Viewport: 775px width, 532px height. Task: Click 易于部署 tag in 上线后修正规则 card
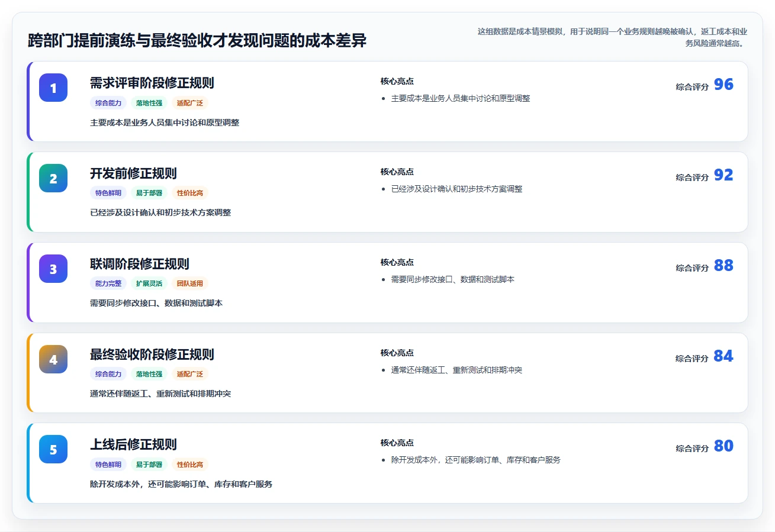point(149,465)
